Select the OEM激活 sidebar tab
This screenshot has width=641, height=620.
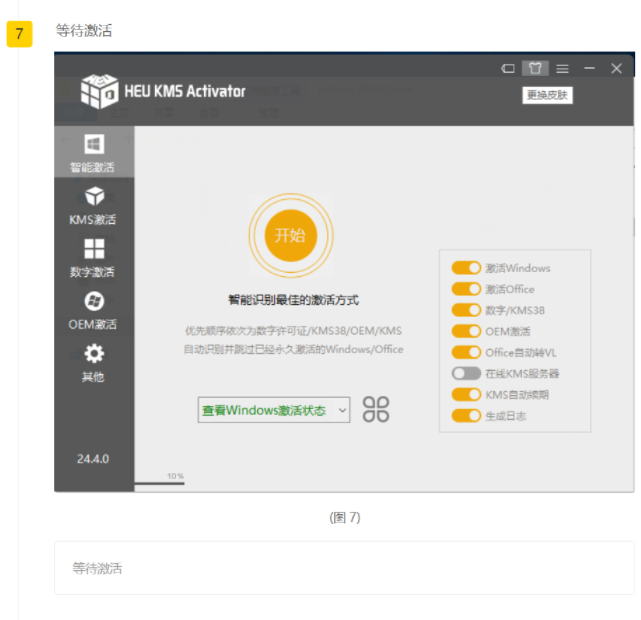94,311
